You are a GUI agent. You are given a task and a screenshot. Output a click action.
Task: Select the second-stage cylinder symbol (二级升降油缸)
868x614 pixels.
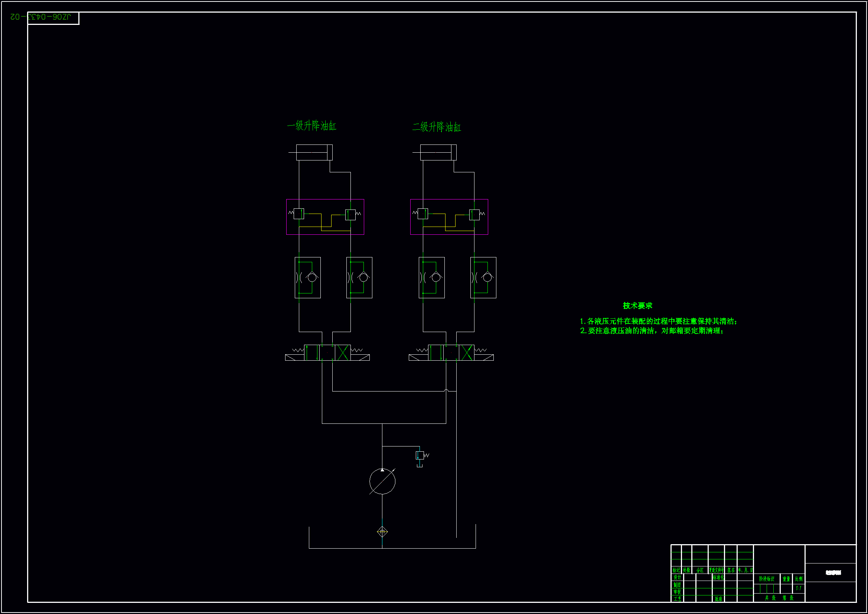[x=438, y=152]
